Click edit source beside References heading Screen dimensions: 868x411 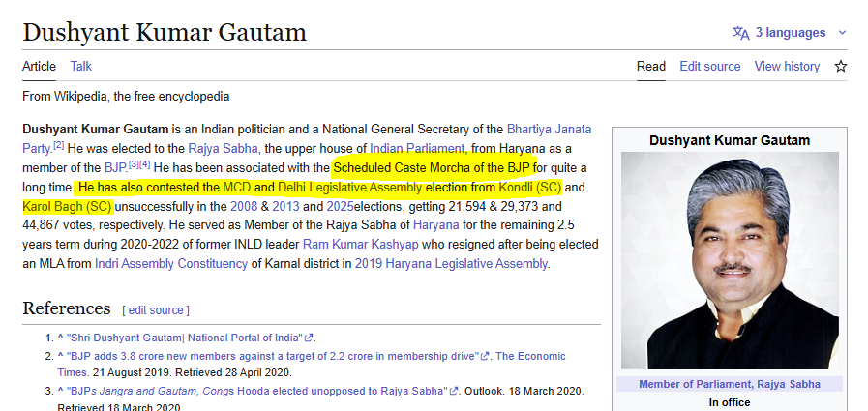[x=156, y=310]
